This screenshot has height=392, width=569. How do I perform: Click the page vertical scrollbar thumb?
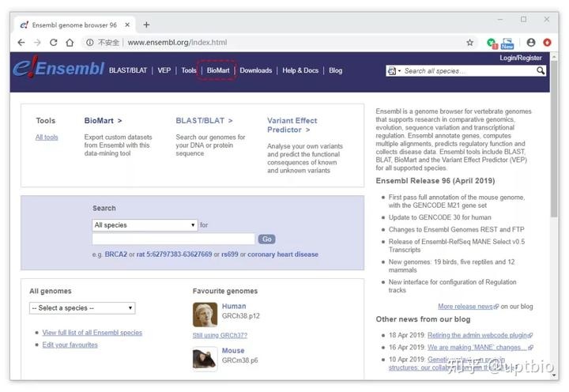click(x=554, y=139)
